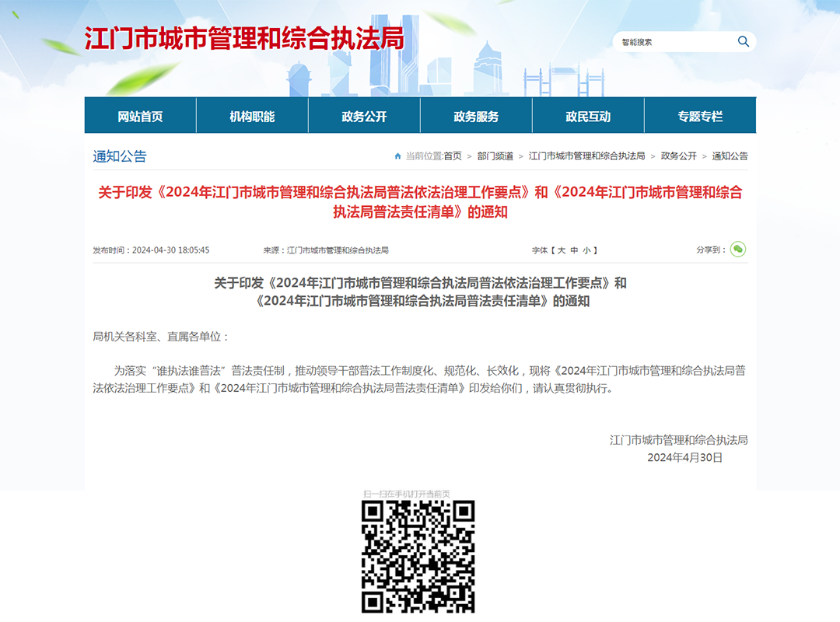Open 江门市城市管理和综合执法局 breadcrumb link
840x622 pixels.
tap(587, 155)
